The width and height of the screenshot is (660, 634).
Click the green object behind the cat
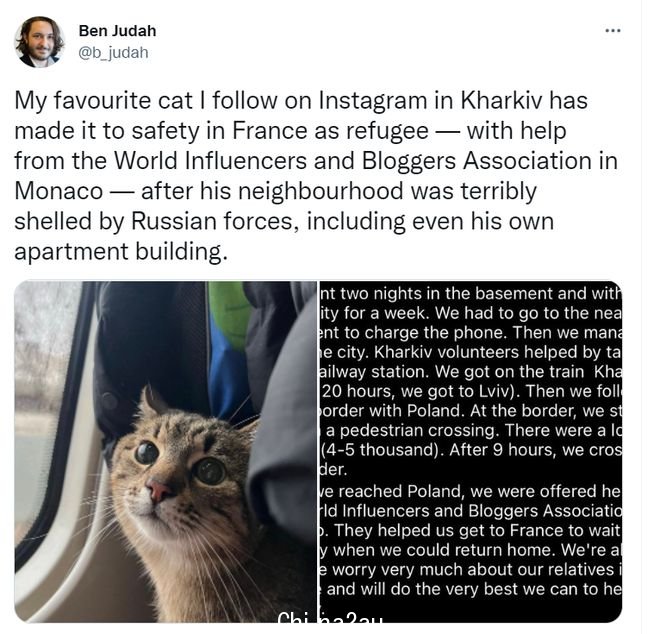tap(229, 314)
